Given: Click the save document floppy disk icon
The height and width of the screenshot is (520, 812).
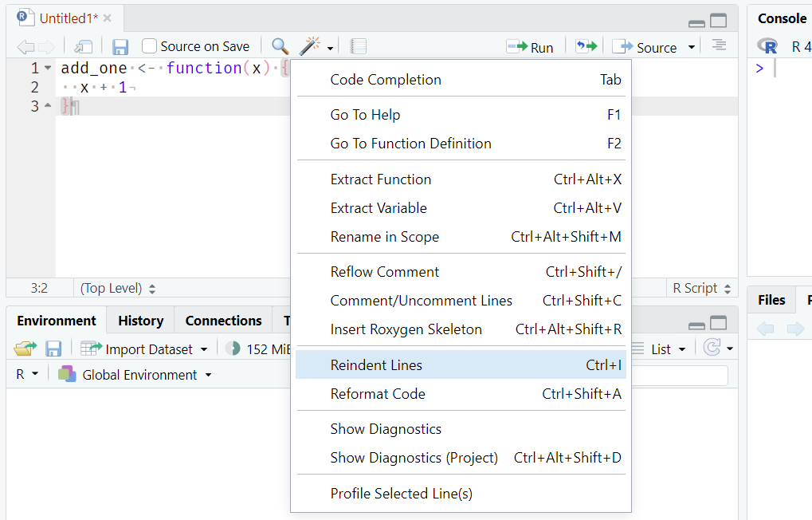Looking at the screenshot, I should pos(120,47).
